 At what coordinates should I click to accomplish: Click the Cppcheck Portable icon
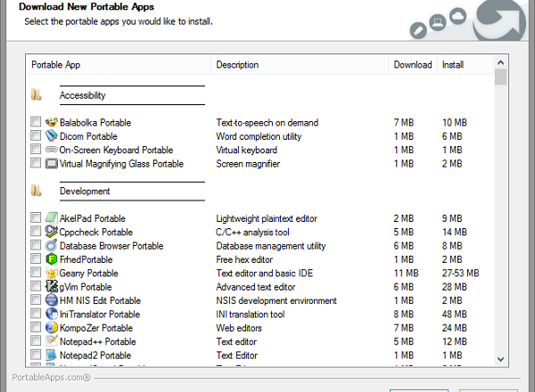52,233
